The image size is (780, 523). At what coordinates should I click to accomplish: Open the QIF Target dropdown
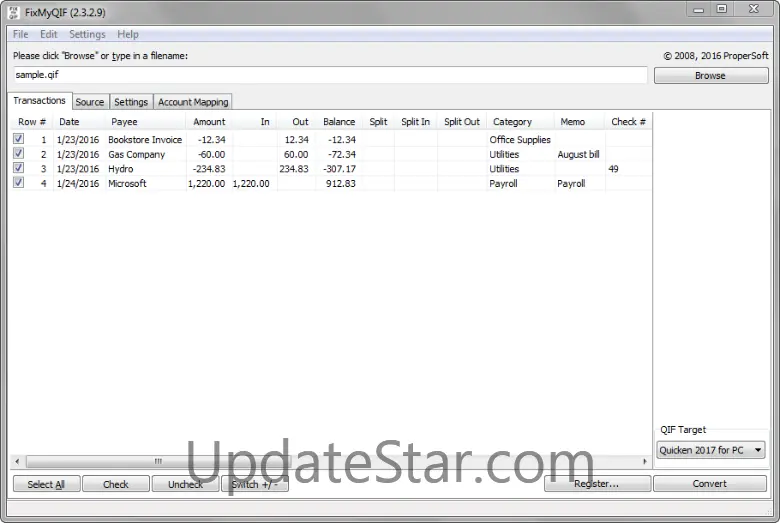pyautogui.click(x=710, y=450)
